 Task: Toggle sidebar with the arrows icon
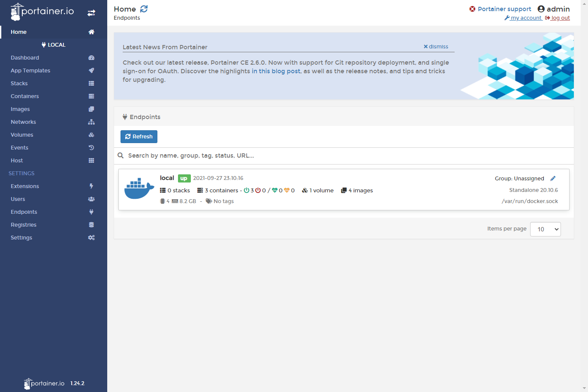point(91,13)
